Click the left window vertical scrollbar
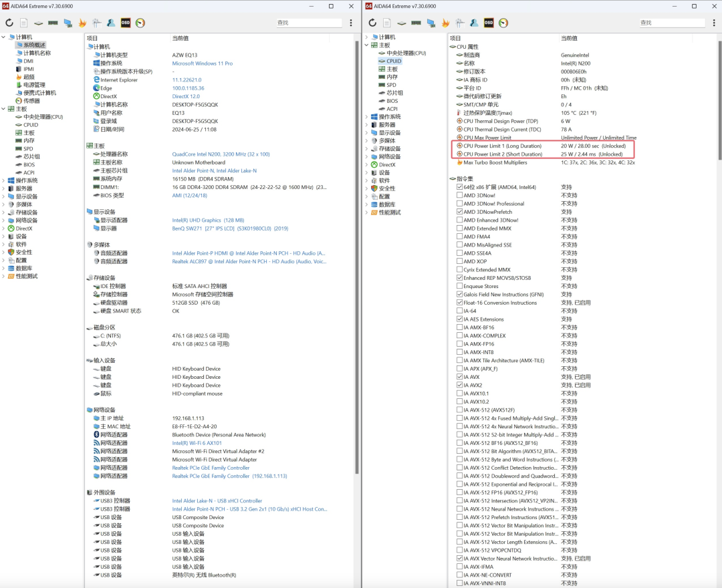 coord(357,258)
